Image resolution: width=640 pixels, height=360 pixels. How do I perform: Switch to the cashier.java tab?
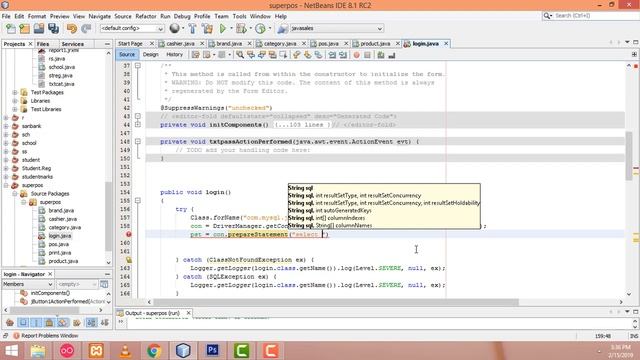[x=180, y=44]
